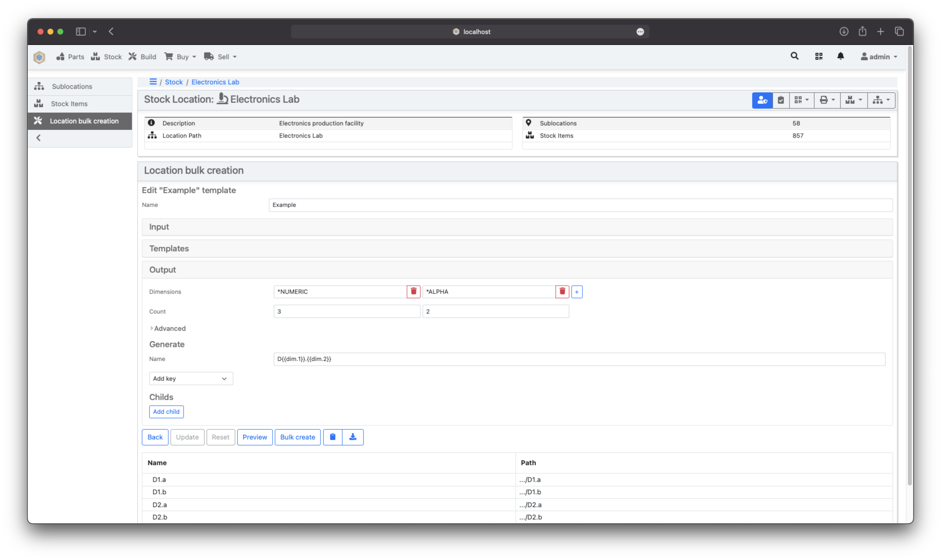Viewport: 941px width, 560px height.
Task: Open the Add key dropdown
Action: [x=191, y=378]
